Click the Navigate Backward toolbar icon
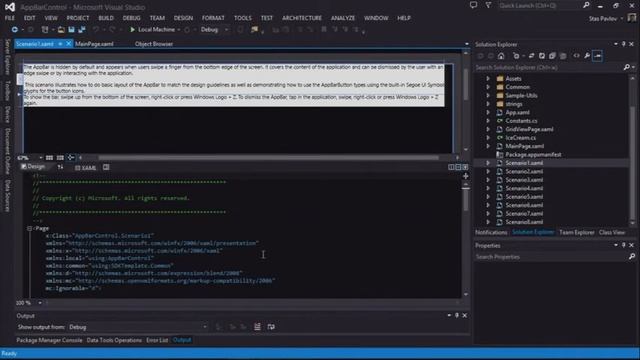640x360 pixels. pyautogui.click(x=14, y=29)
